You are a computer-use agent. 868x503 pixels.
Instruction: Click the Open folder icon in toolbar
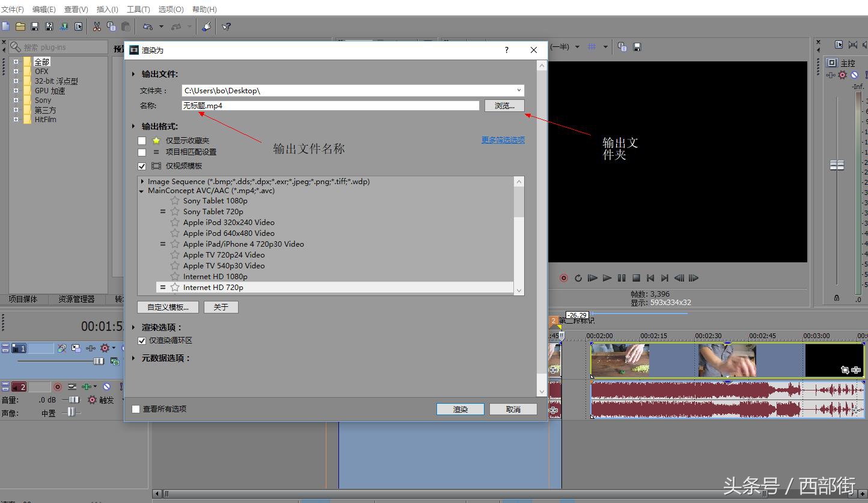click(20, 26)
